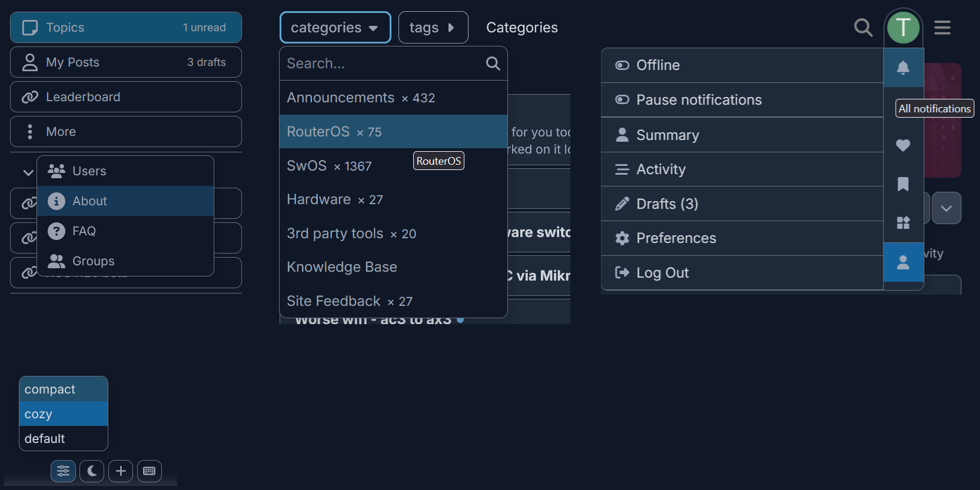This screenshot has width=980, height=490.
Task: Collapse the sidebar section chevron
Action: point(28,172)
